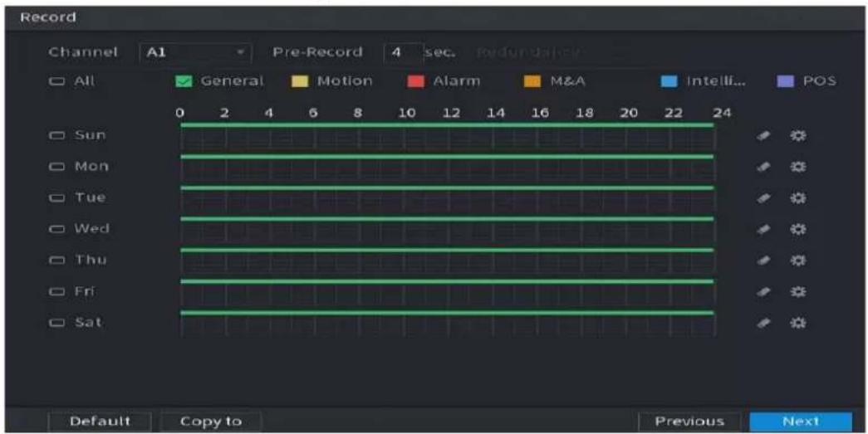The height and width of the screenshot is (434, 868).
Task: Open gear settings for Sun row
Action: (798, 136)
